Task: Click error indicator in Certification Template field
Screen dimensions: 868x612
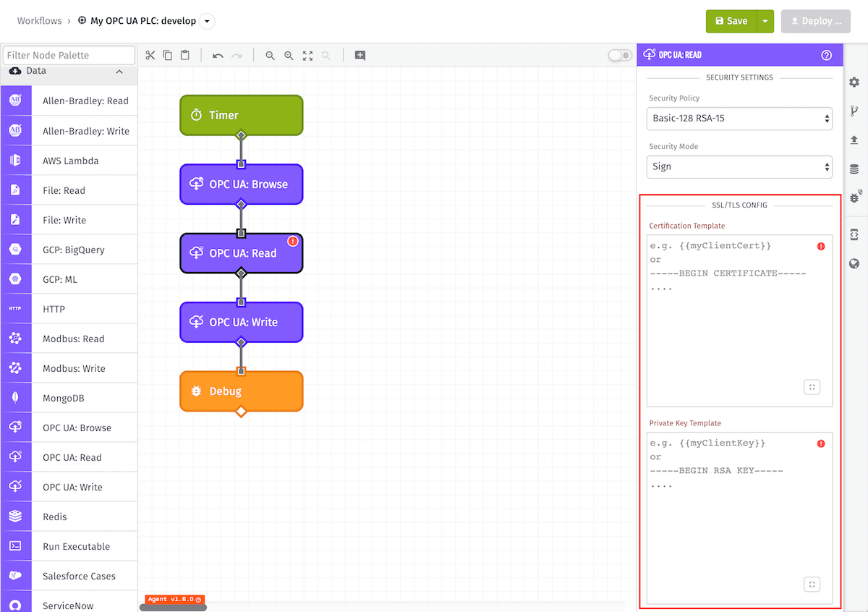Action: click(x=821, y=246)
